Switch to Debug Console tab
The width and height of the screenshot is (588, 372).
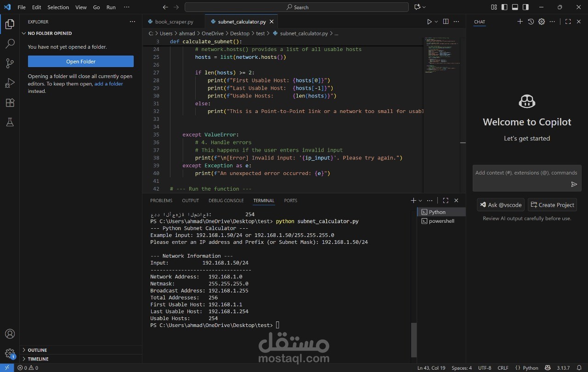[226, 201]
